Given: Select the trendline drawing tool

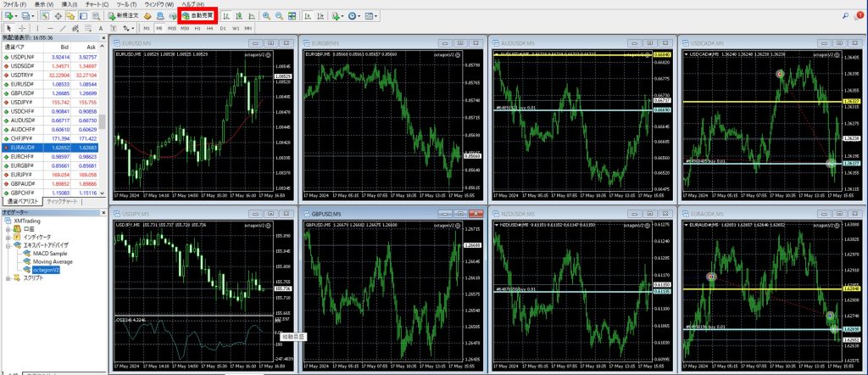Looking at the screenshot, I should 62,28.
